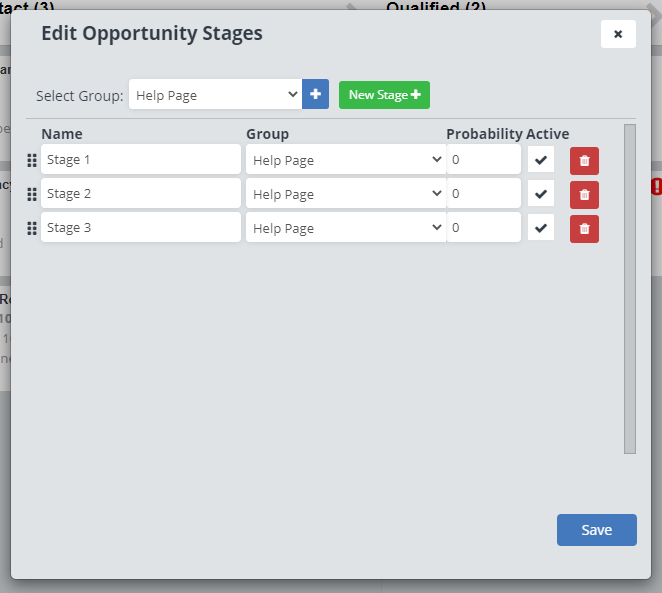662x593 pixels.
Task: Save the opportunity stages
Action: coord(596,530)
